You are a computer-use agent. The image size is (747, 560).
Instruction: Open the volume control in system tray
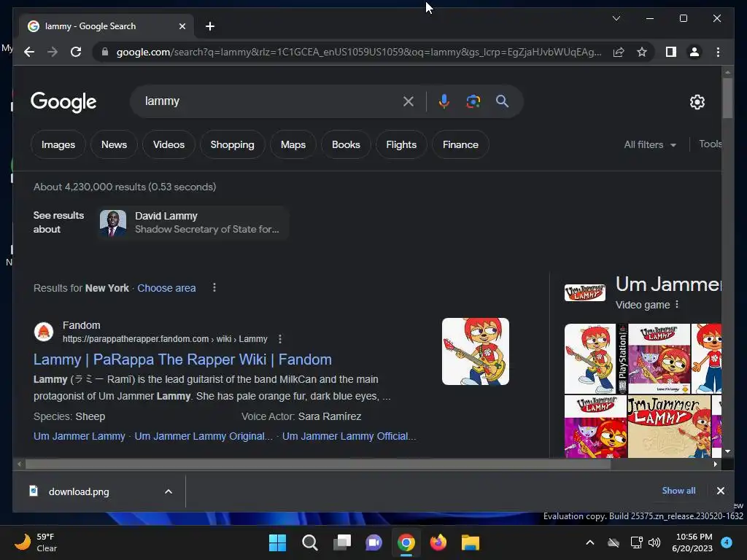click(x=654, y=542)
